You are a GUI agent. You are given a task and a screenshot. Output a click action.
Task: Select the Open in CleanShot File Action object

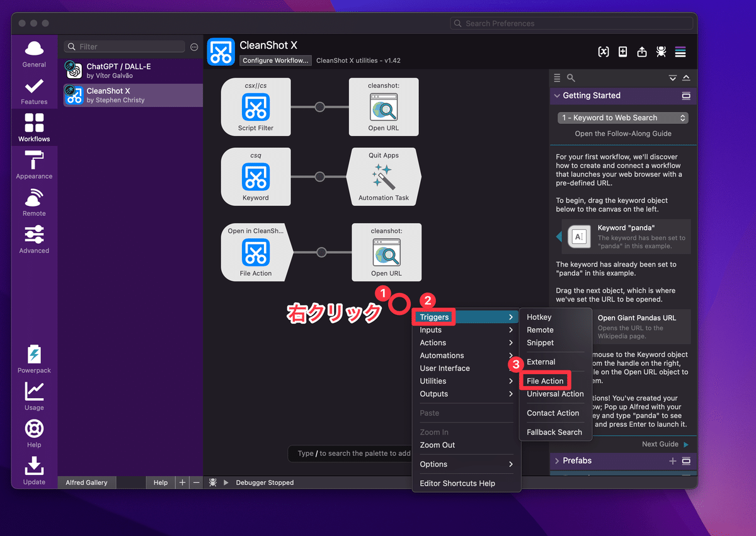coord(256,252)
